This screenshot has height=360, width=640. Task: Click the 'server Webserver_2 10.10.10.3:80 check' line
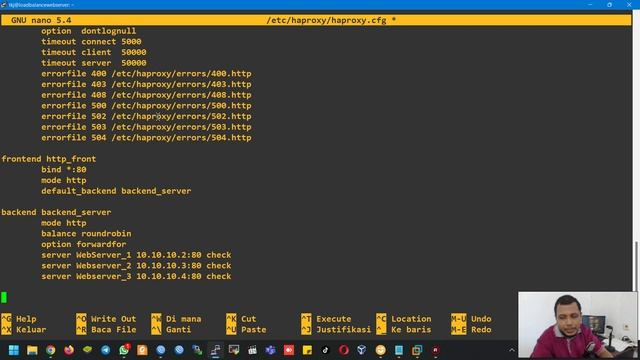pyautogui.click(x=136, y=266)
